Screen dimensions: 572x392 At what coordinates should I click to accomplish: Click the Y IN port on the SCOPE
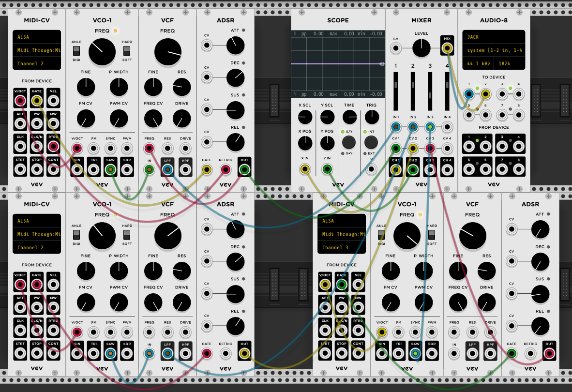tap(327, 169)
